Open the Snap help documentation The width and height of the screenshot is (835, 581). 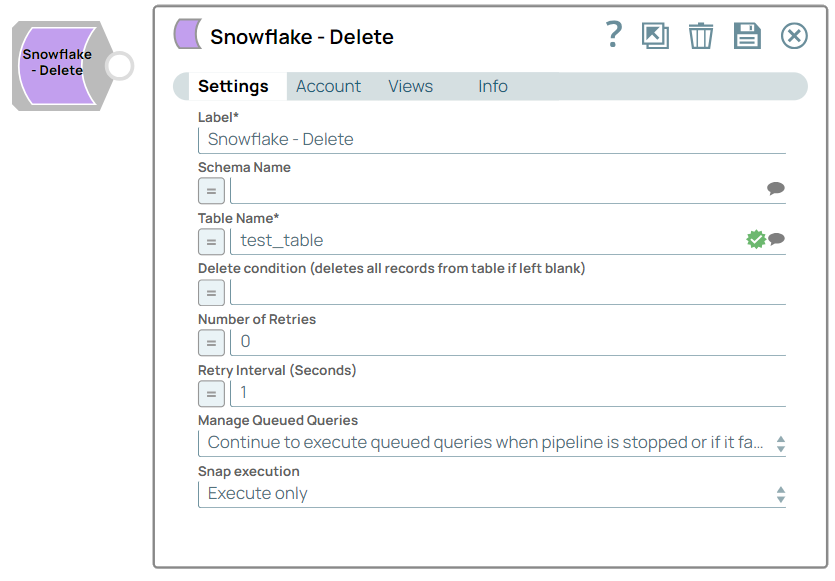point(613,35)
